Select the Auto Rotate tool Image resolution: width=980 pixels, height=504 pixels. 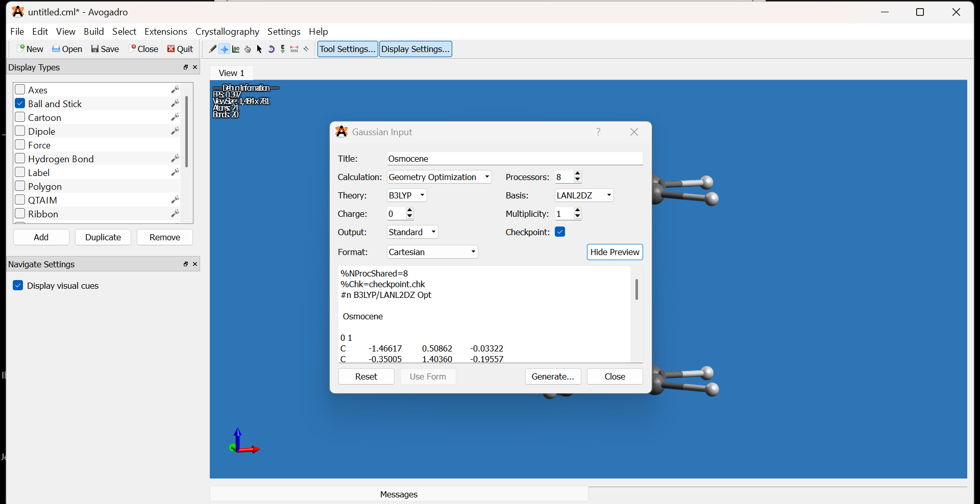coord(271,49)
